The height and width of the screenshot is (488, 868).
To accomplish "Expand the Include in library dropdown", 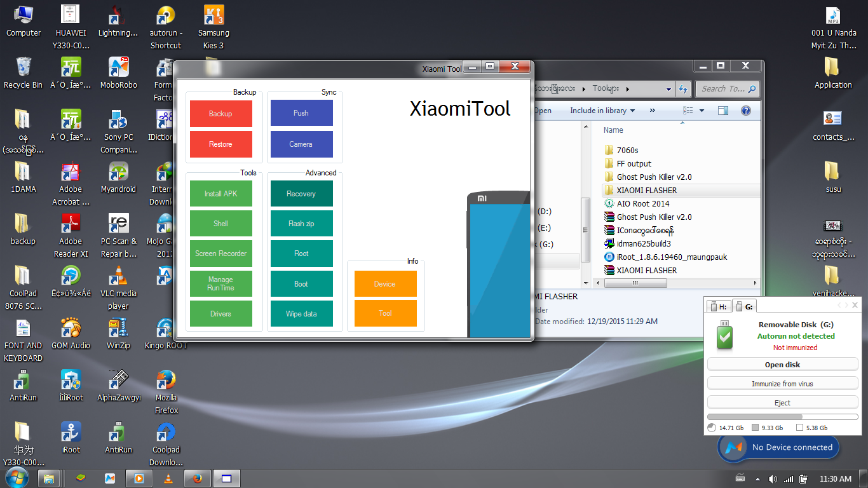I will coord(602,111).
